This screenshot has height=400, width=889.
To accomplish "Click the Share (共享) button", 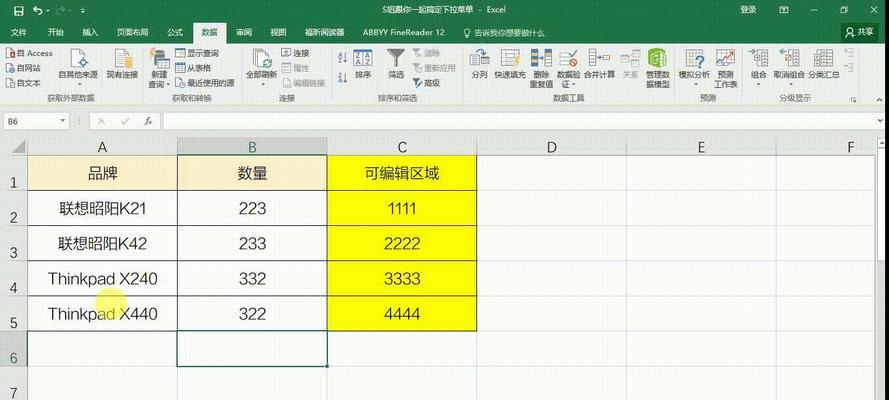I will click(860, 32).
